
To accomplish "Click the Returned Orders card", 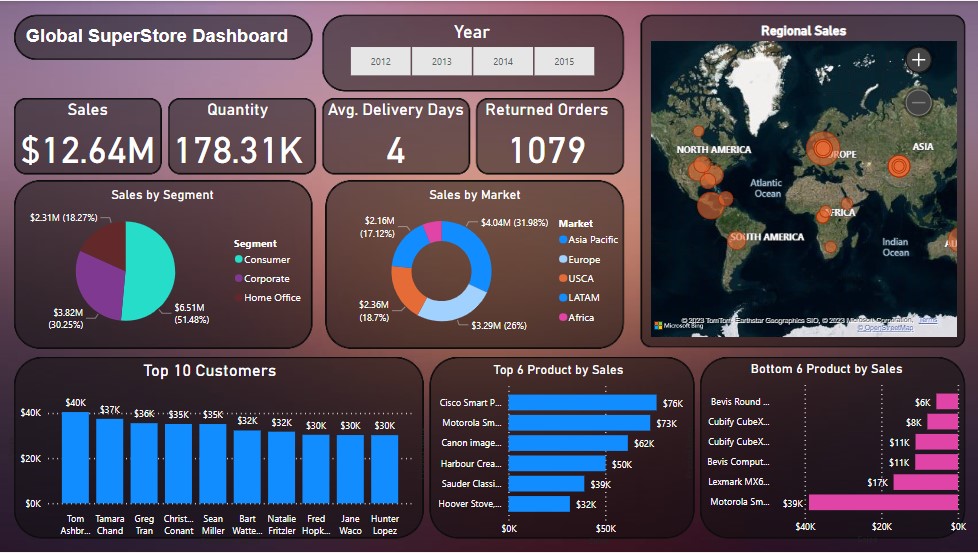I will [547, 136].
